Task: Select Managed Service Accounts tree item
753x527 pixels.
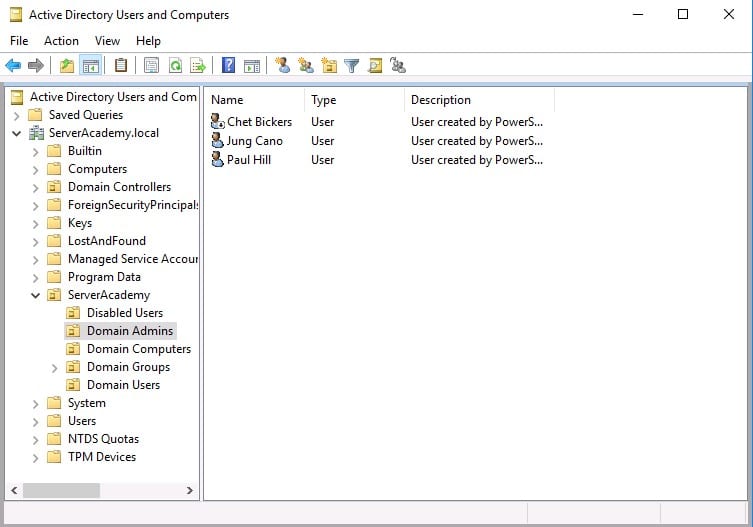Action: coord(133,258)
